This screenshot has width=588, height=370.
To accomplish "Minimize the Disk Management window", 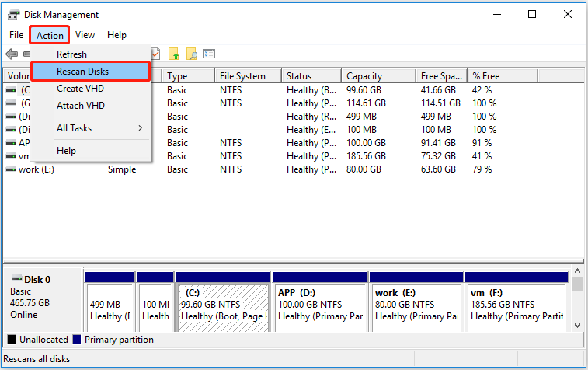I will (497, 14).
